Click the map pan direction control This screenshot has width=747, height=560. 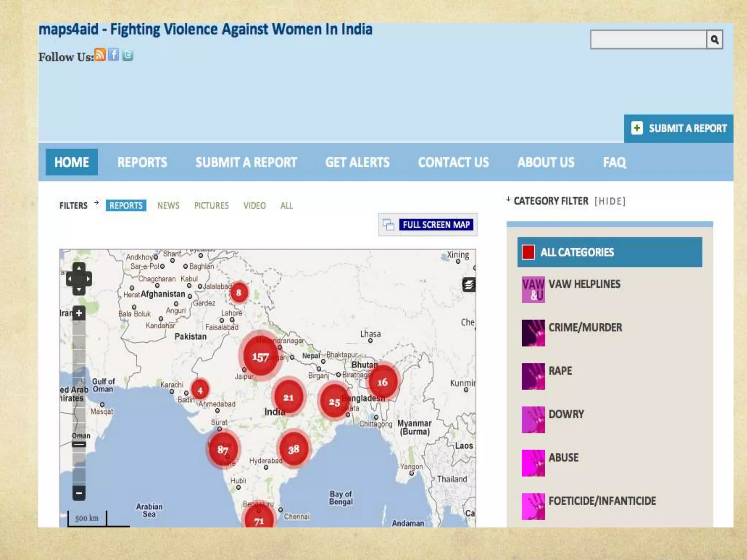79,279
